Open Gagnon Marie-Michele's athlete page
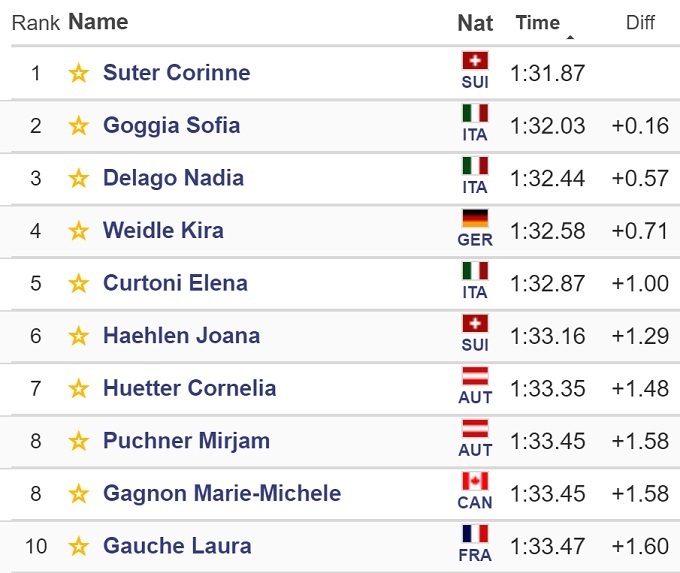Screen dimensions: 680x573 [222, 493]
